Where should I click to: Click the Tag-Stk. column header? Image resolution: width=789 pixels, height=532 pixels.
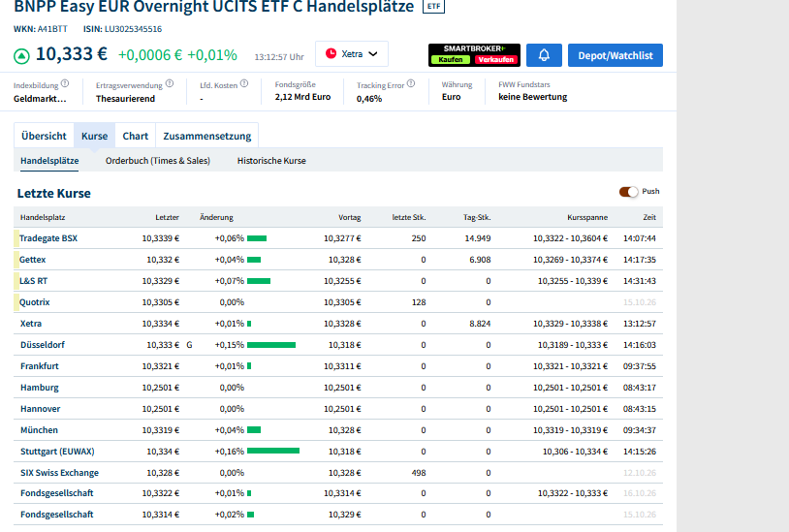tap(477, 217)
